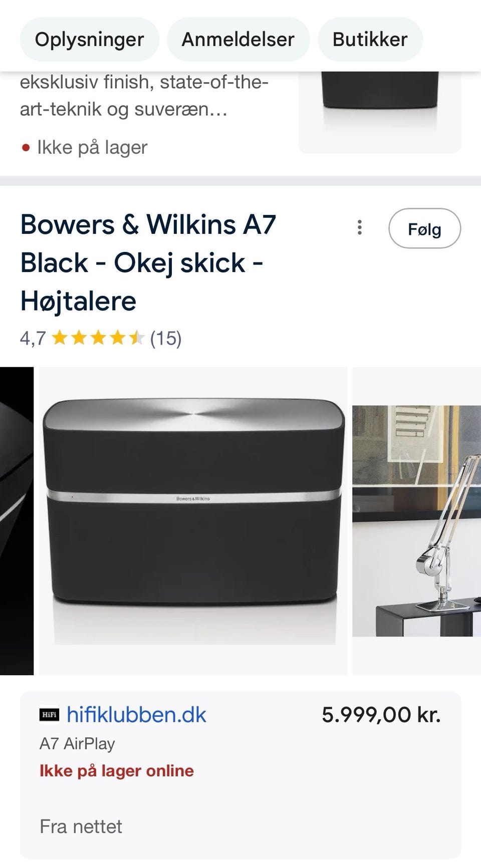The width and height of the screenshot is (481, 868).
Task: Open the Bowers & Wilkins A7 product title
Action: click(x=148, y=262)
